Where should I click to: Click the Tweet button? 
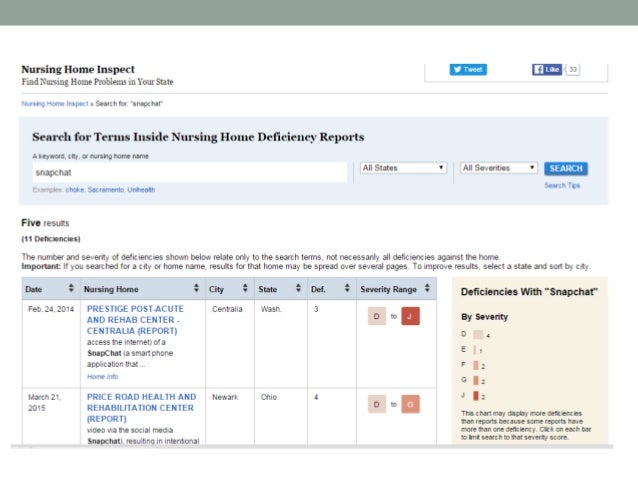click(468, 69)
